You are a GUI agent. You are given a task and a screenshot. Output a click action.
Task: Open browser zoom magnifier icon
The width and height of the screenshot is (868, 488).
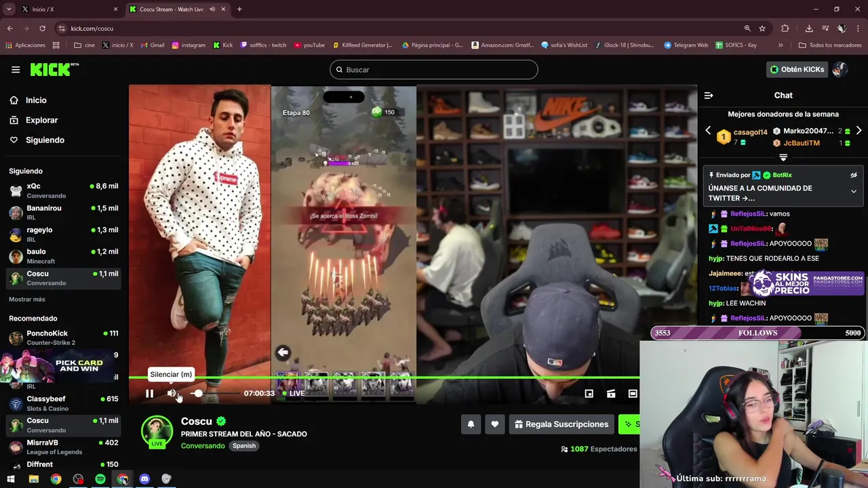click(747, 28)
